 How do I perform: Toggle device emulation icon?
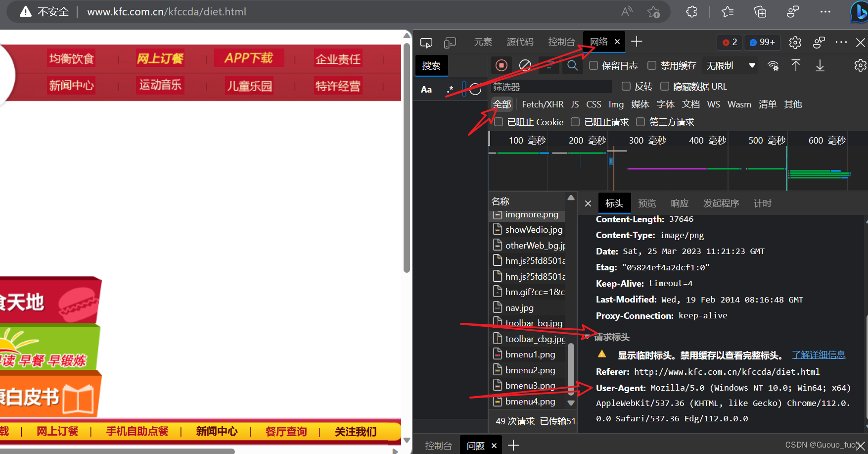(450, 43)
